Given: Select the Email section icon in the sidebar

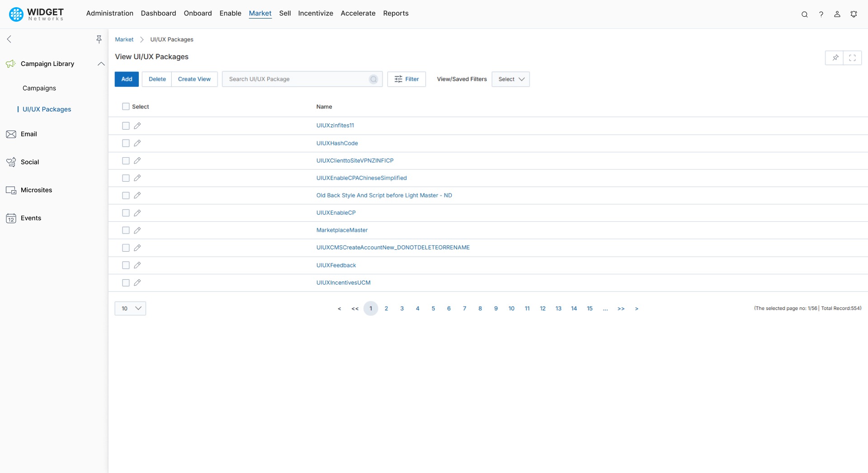Looking at the screenshot, I should click(x=11, y=134).
